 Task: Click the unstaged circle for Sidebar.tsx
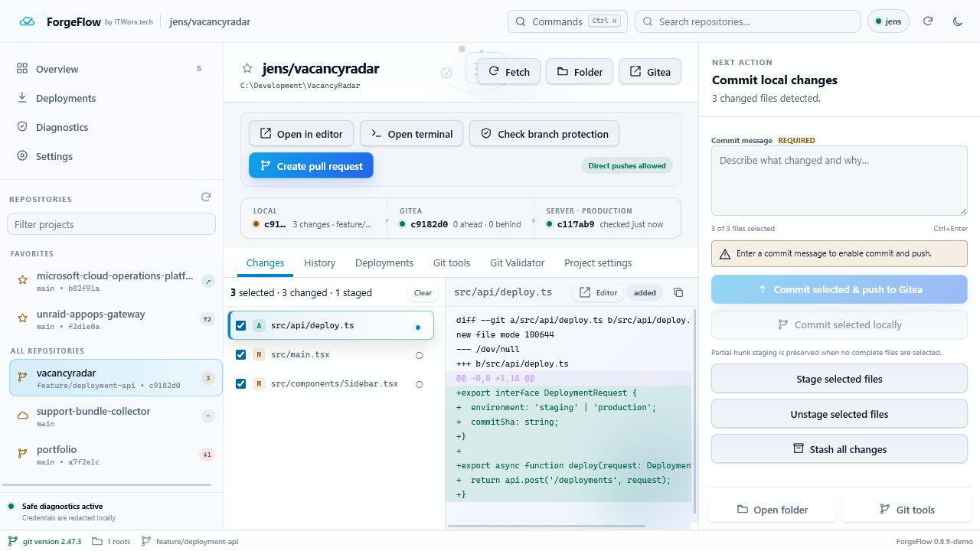419,384
